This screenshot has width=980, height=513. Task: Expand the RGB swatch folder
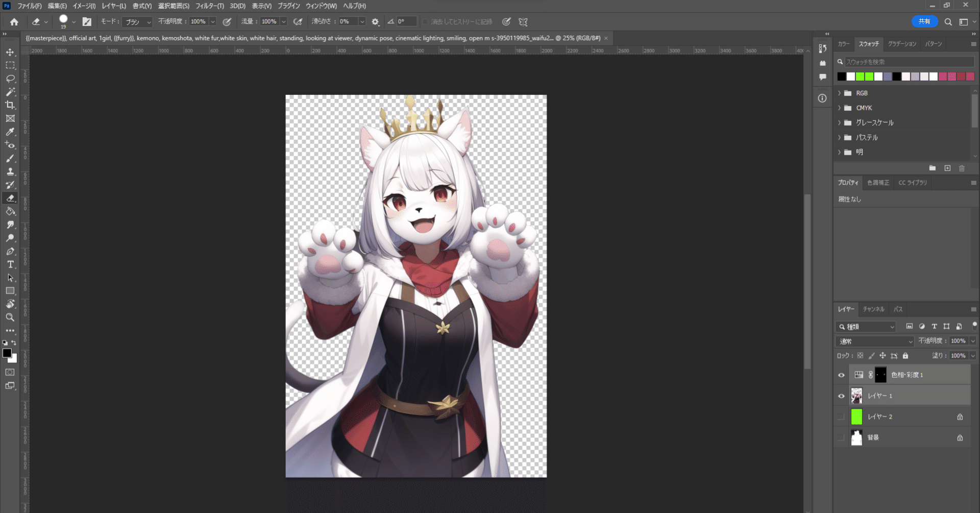pos(839,93)
